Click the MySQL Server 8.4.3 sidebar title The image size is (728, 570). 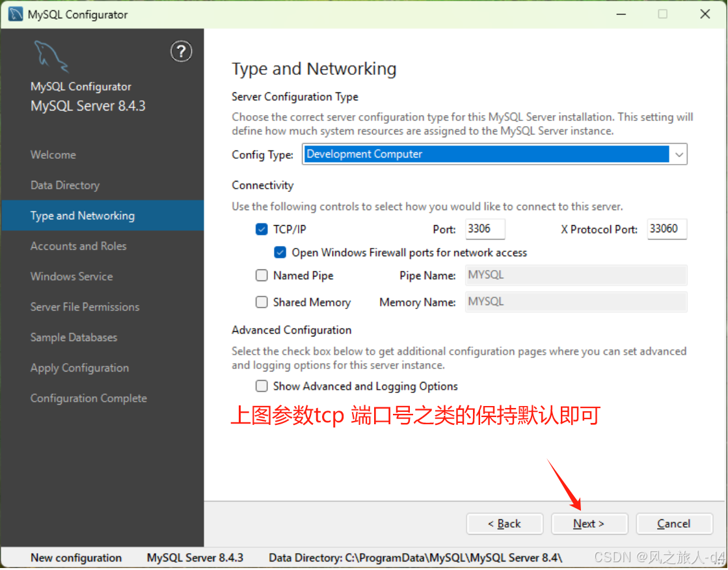pyautogui.click(x=88, y=106)
